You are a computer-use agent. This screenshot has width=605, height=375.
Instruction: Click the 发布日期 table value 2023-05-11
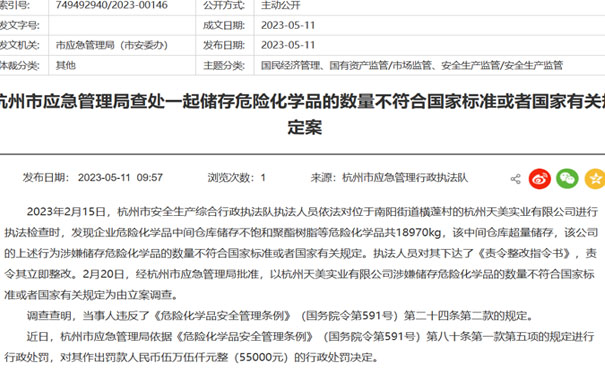click(288, 45)
